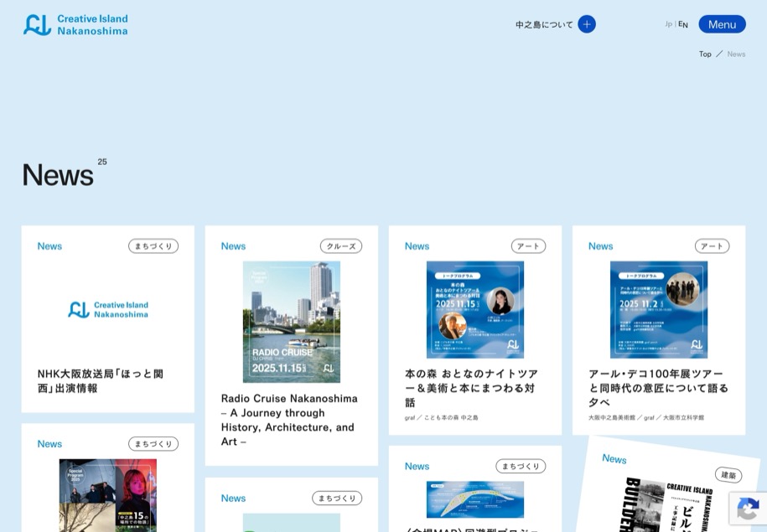Open the 中之島15 Special Program collage image
The height and width of the screenshot is (532, 767).
tap(108, 495)
